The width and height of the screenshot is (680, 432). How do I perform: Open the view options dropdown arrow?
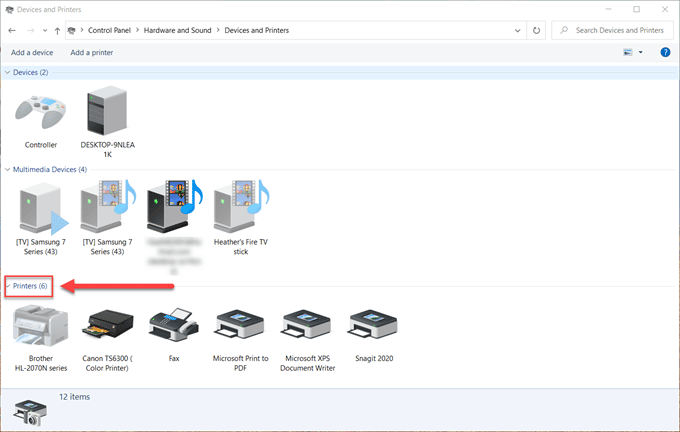pyautogui.click(x=641, y=52)
